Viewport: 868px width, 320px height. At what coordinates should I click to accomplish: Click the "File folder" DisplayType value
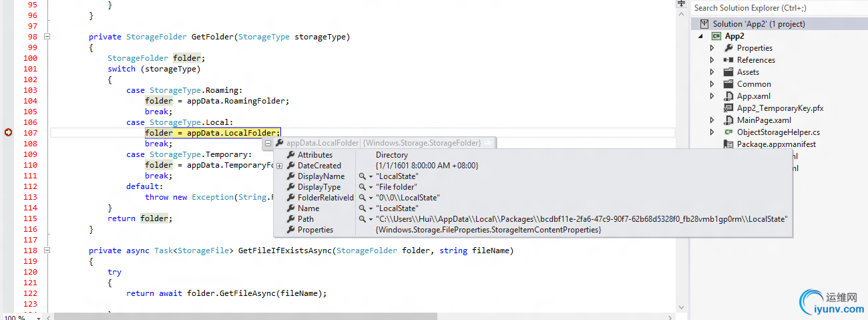coord(397,187)
